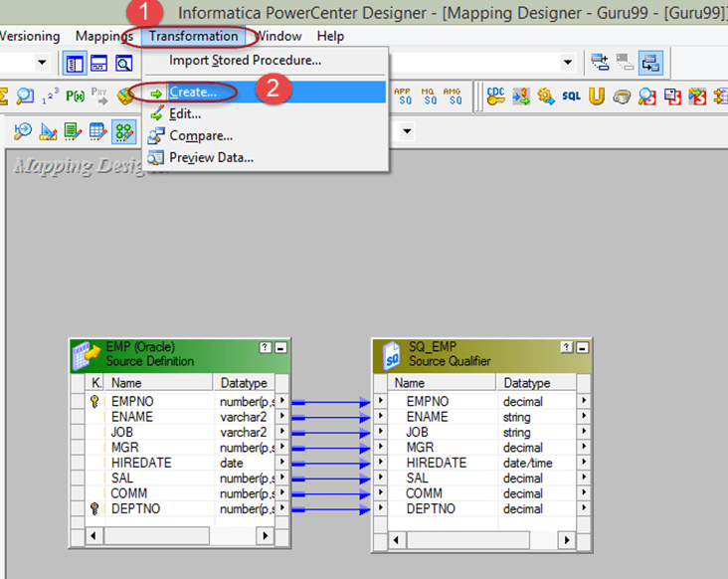This screenshot has width=728, height=579.
Task: Open the overview window magnifier icon
Action: click(x=124, y=63)
